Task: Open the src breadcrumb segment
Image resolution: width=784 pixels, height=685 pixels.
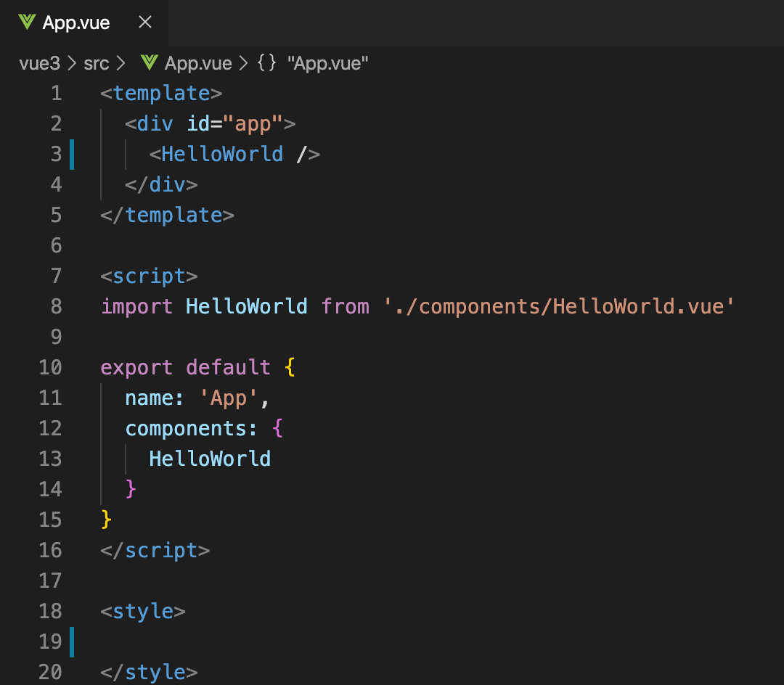Action: pyautogui.click(x=96, y=63)
